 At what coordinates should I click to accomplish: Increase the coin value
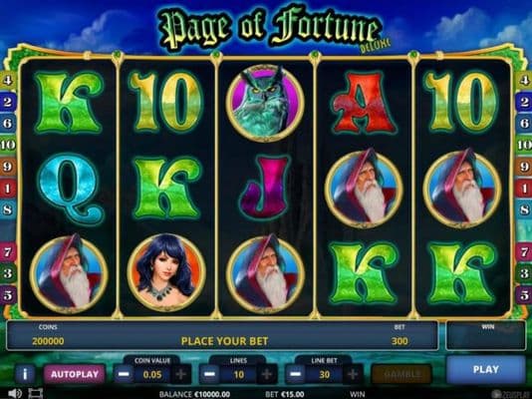click(x=181, y=374)
